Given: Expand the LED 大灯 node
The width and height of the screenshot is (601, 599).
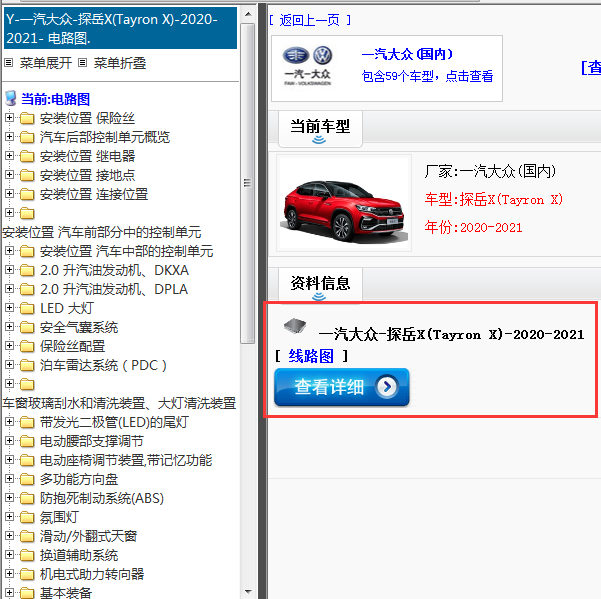Looking at the screenshot, I should 10,308.
